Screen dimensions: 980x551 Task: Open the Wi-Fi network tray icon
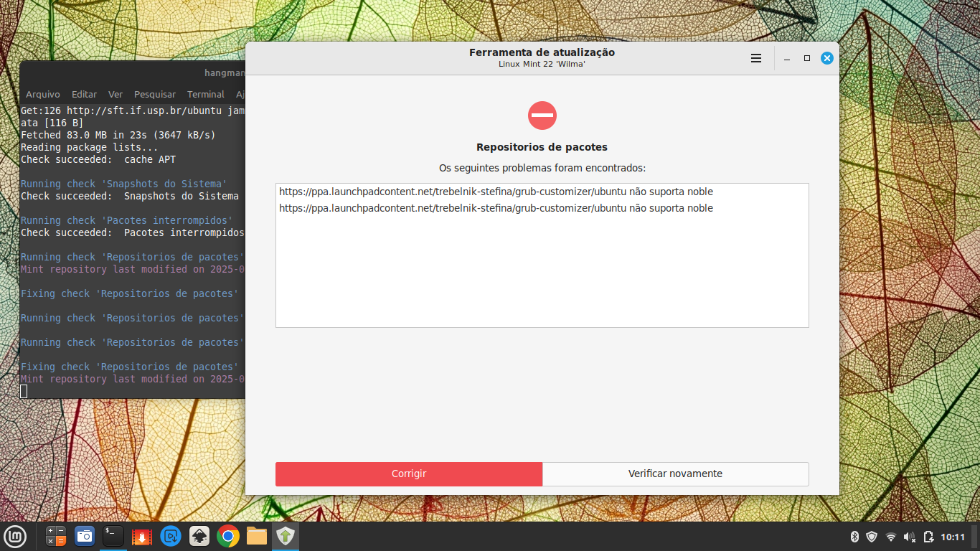(891, 537)
